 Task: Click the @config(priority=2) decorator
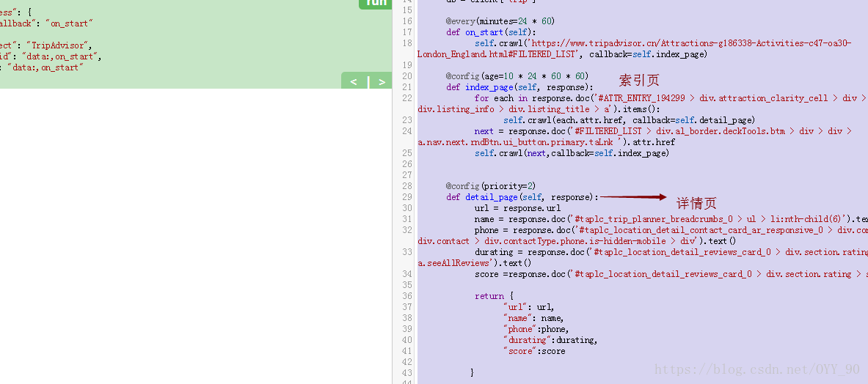point(490,185)
